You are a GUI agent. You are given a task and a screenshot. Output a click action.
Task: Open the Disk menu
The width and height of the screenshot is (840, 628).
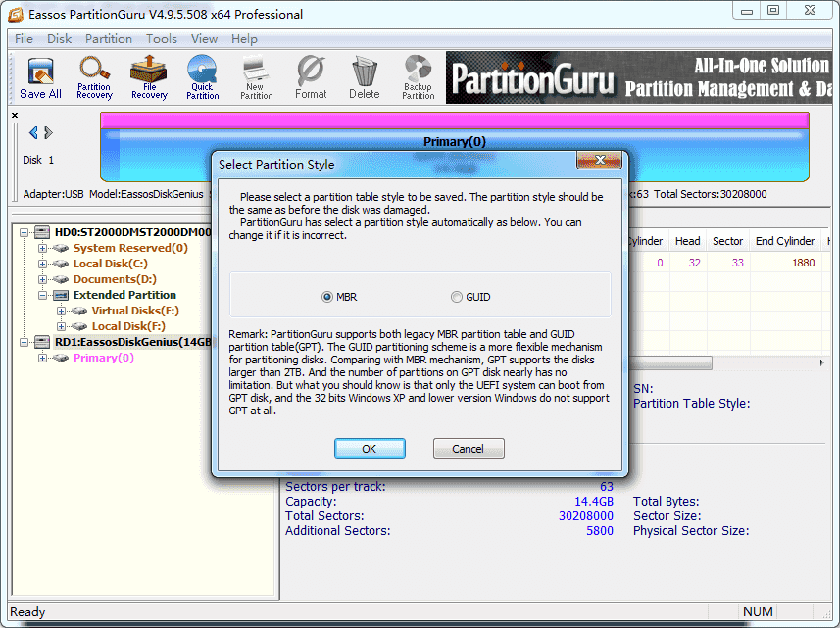tap(59, 39)
